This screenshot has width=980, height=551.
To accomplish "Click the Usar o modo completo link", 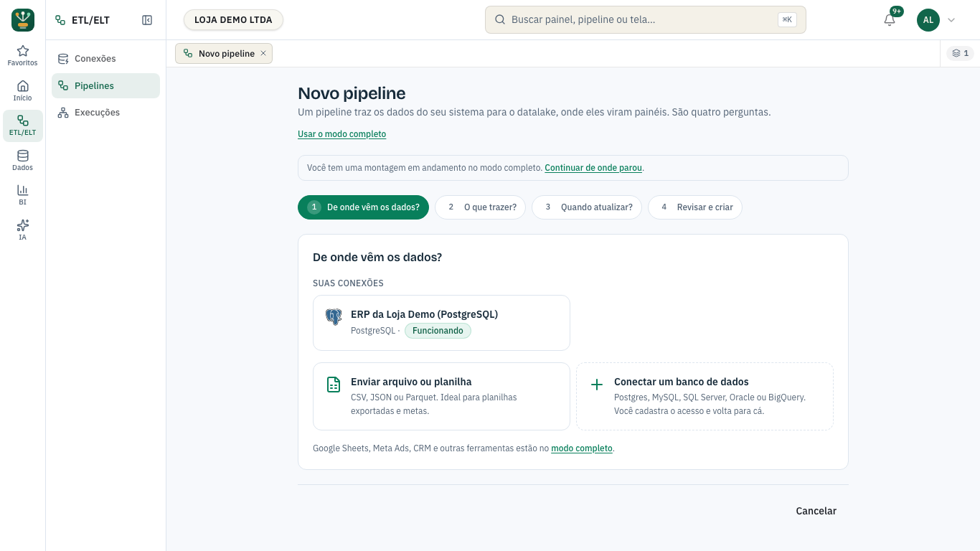I will click(342, 134).
